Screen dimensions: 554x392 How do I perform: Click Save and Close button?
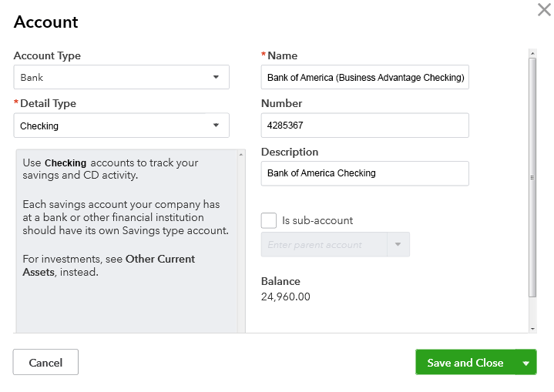pos(465,362)
